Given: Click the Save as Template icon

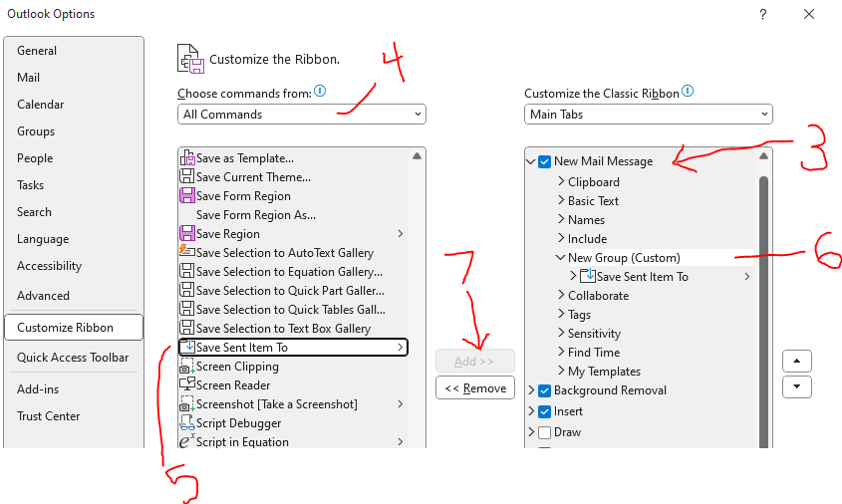Looking at the screenshot, I should (187, 158).
